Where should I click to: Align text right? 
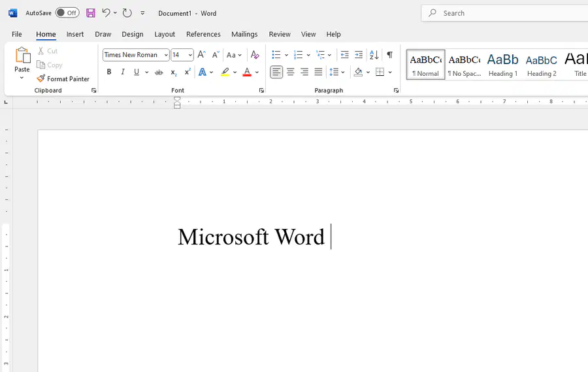click(304, 72)
